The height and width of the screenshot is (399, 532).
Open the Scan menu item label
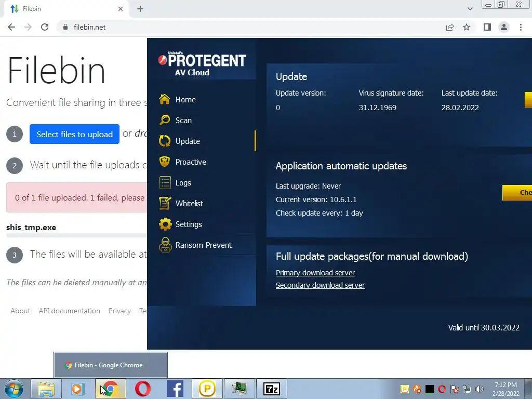pos(183,121)
